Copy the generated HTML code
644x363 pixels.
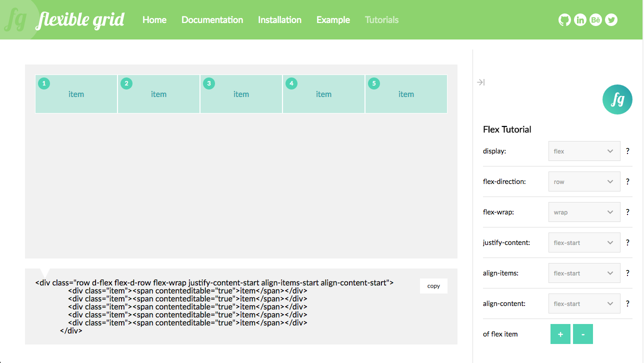(433, 286)
